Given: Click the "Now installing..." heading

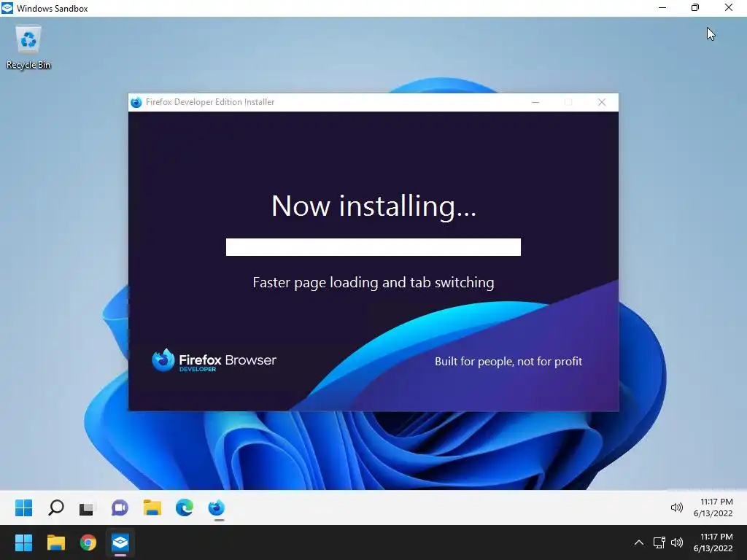Looking at the screenshot, I should 373,206.
